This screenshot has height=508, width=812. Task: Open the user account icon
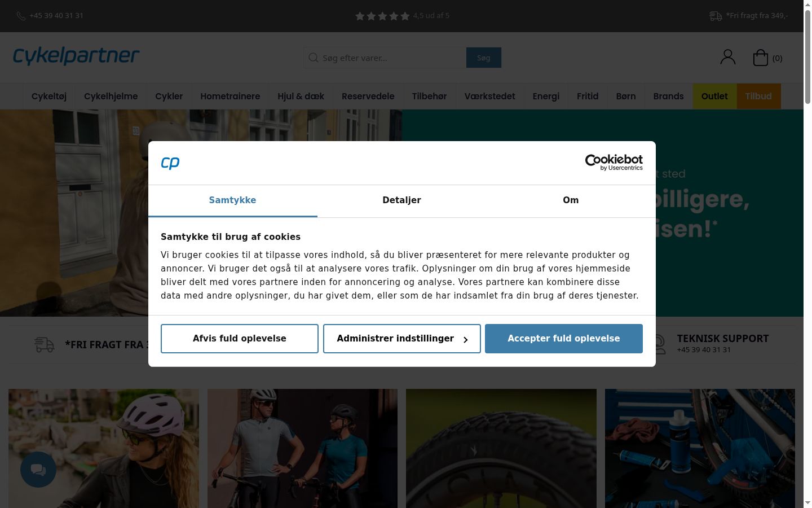point(728,57)
